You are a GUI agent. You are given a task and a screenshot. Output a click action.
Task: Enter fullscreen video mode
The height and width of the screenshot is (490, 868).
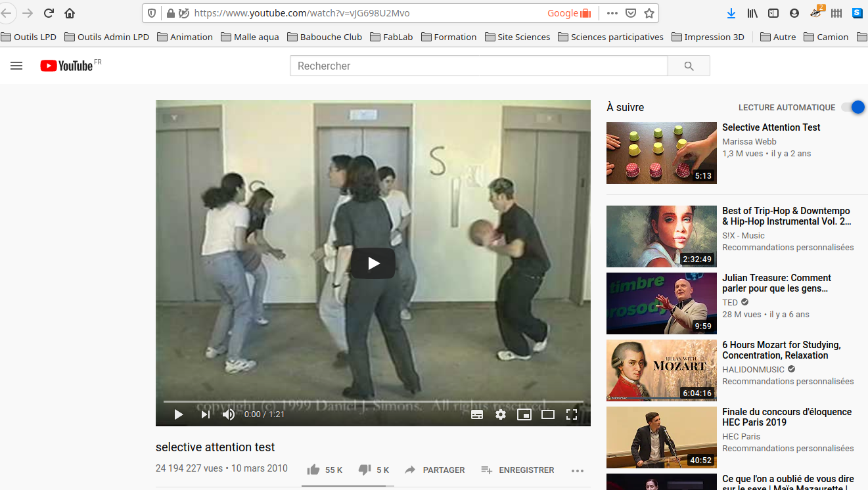572,414
